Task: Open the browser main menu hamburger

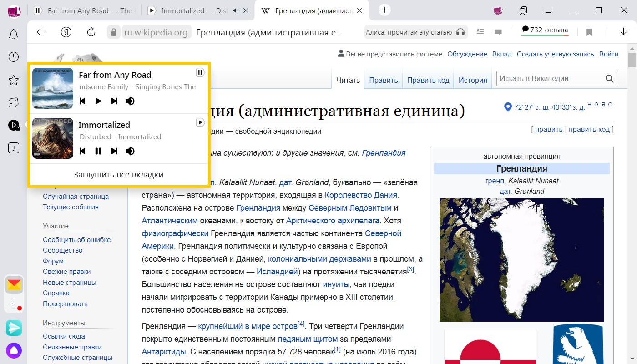Action: (548, 10)
